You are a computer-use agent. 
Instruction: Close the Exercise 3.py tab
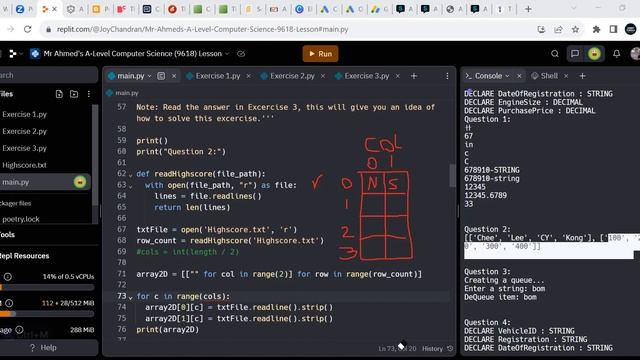[x=397, y=76]
